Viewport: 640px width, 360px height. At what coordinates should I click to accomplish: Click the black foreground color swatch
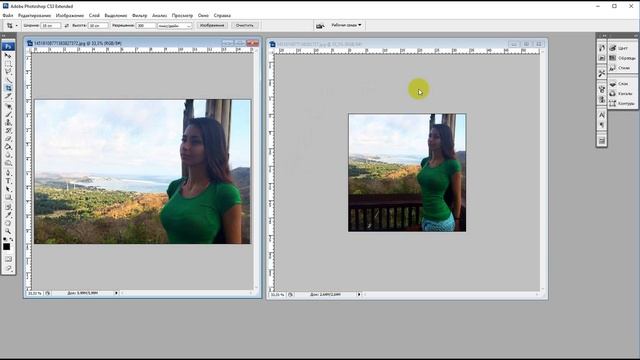point(7,247)
